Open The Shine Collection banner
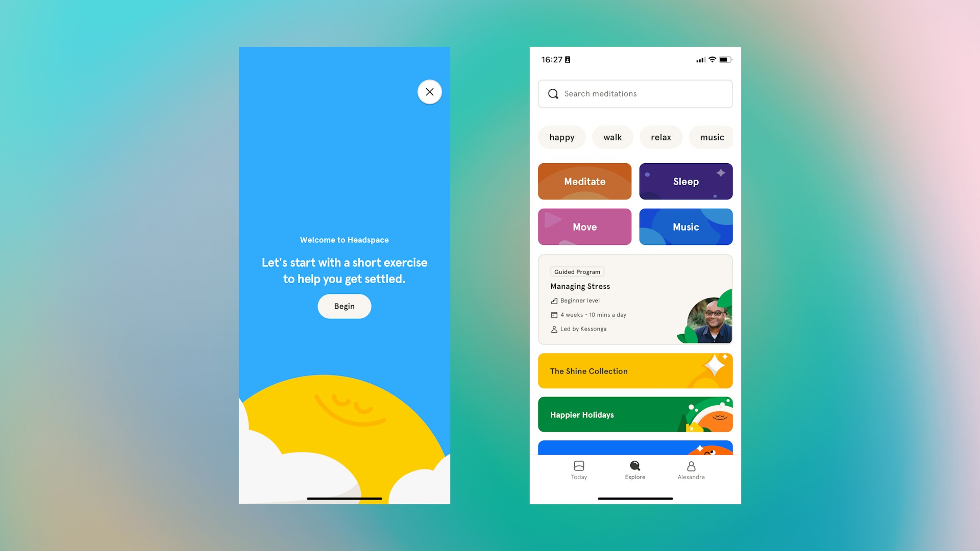This screenshot has height=551, width=980. click(x=635, y=371)
